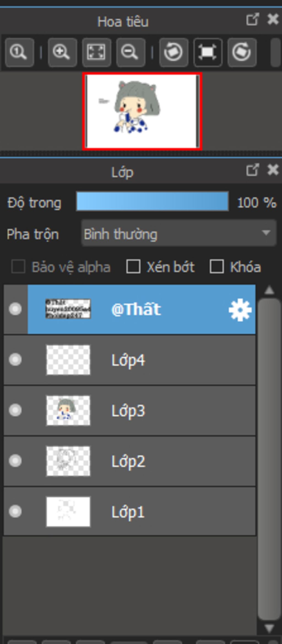The image size is (282, 644).
Task: Click the layer list scroll down arrow
Action: (269, 628)
